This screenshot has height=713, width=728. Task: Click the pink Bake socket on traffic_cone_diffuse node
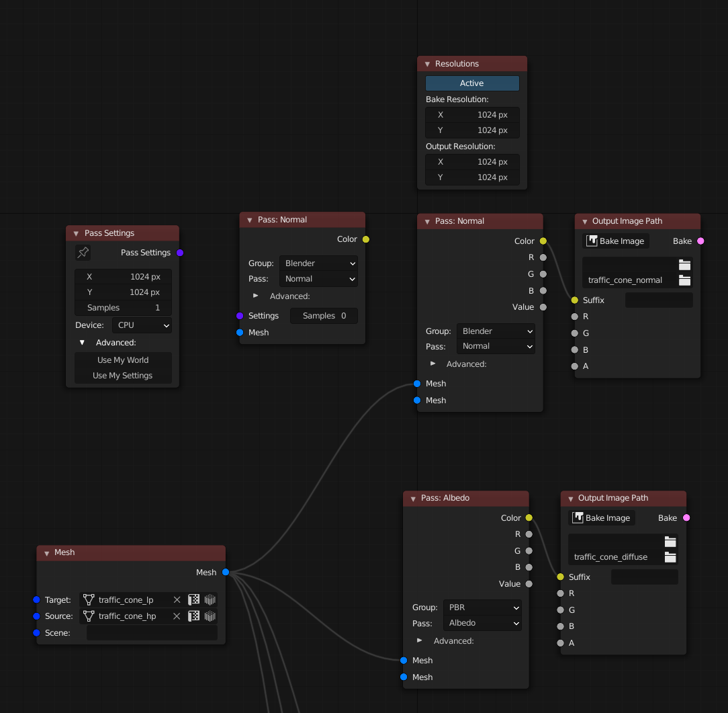(x=686, y=518)
